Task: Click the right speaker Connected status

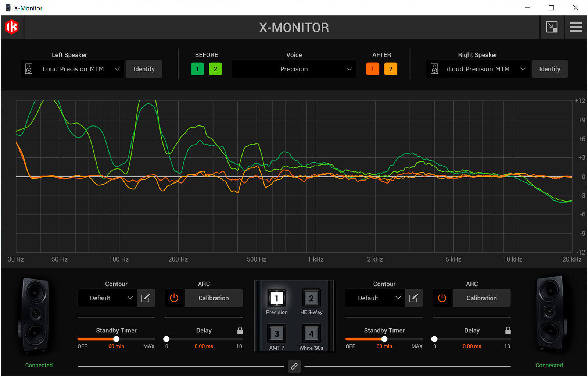Action: click(549, 365)
